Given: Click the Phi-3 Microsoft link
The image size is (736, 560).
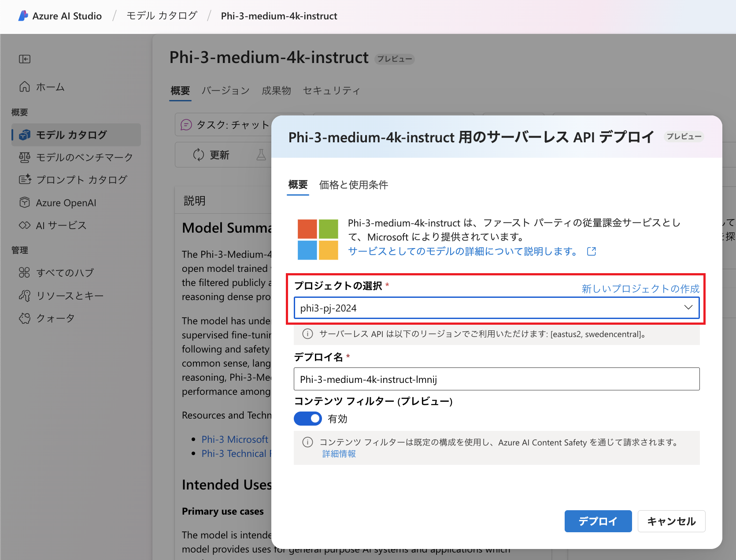Looking at the screenshot, I should tap(235, 439).
